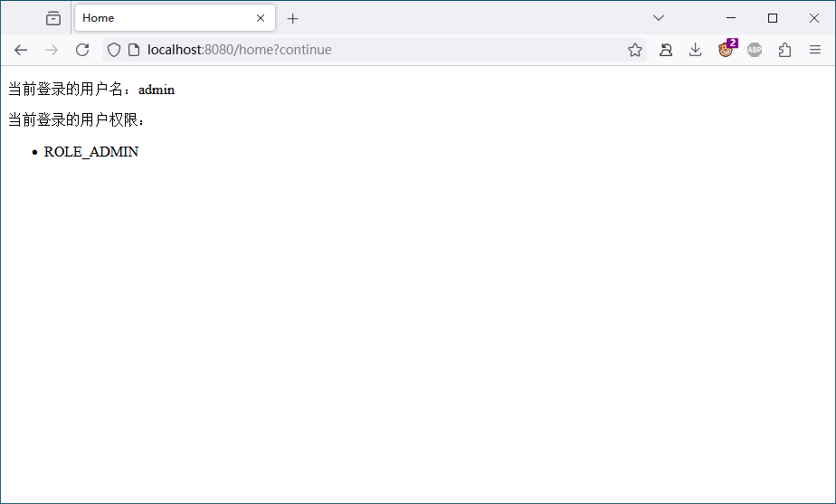Open the downloads panel
The image size is (836, 504).
(695, 50)
